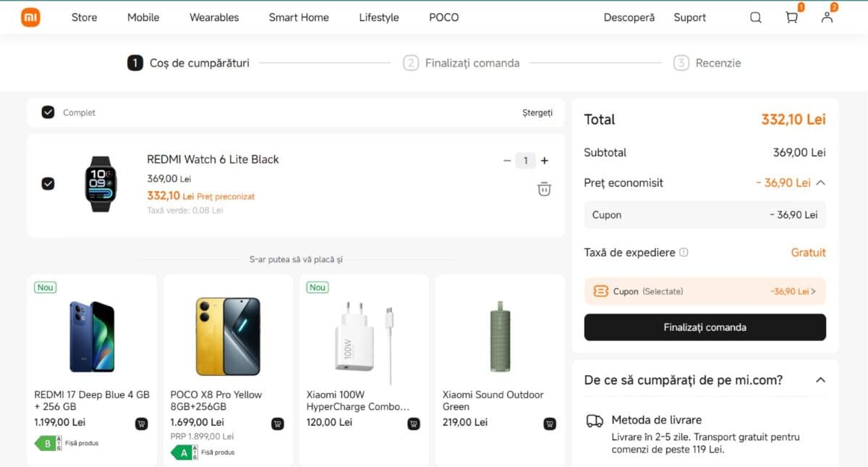868x467 pixels.
Task: Click step 1 Coș de cumpărături
Action: click(x=188, y=63)
